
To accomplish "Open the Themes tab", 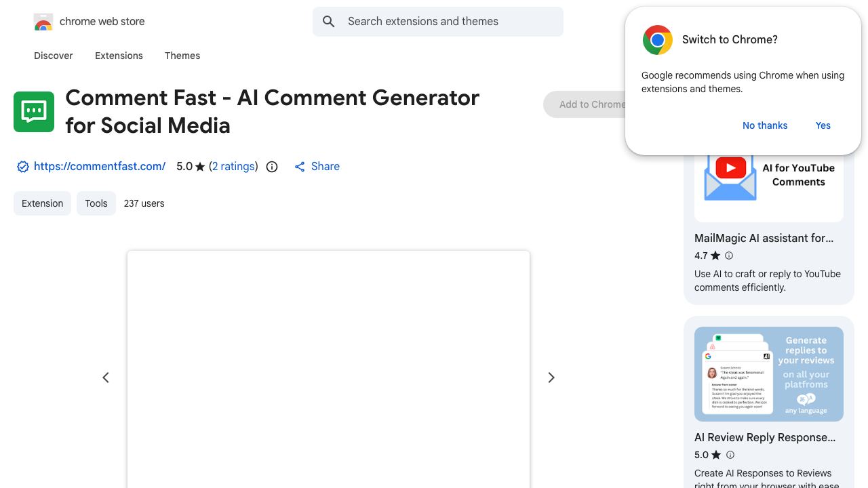I will (182, 56).
